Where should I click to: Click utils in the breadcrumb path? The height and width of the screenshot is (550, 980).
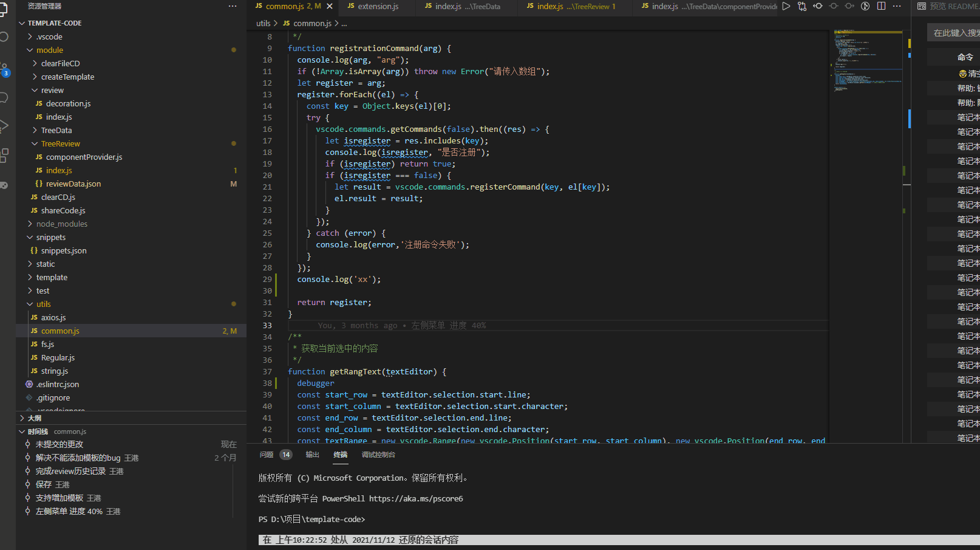click(x=263, y=23)
